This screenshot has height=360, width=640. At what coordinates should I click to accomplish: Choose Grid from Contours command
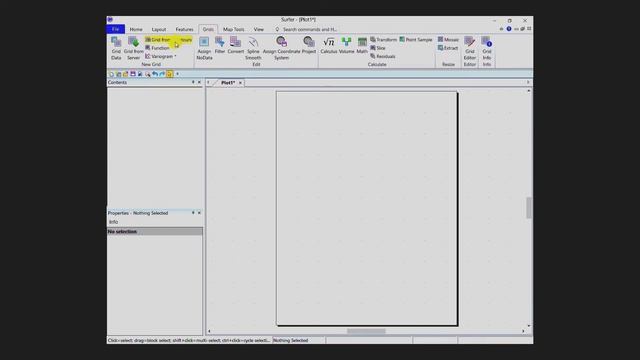tap(168, 40)
